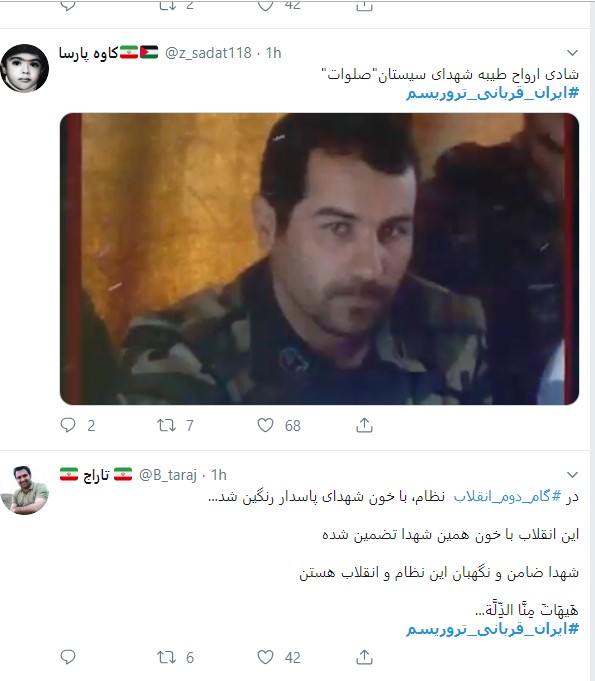Image resolution: width=595 pixels, height=681 pixels.
Task: Open the @B_taraj handle link
Action: (x=168, y=475)
